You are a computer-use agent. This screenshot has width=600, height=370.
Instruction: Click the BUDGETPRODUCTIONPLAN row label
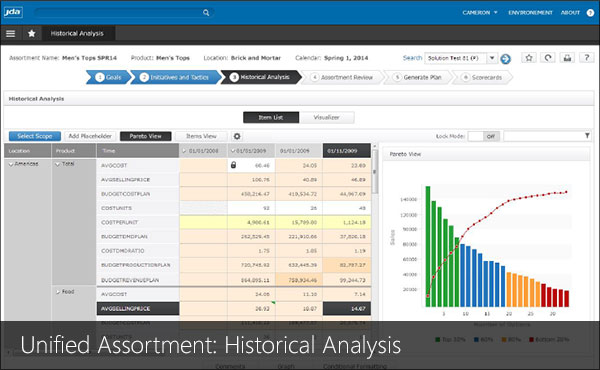135,265
